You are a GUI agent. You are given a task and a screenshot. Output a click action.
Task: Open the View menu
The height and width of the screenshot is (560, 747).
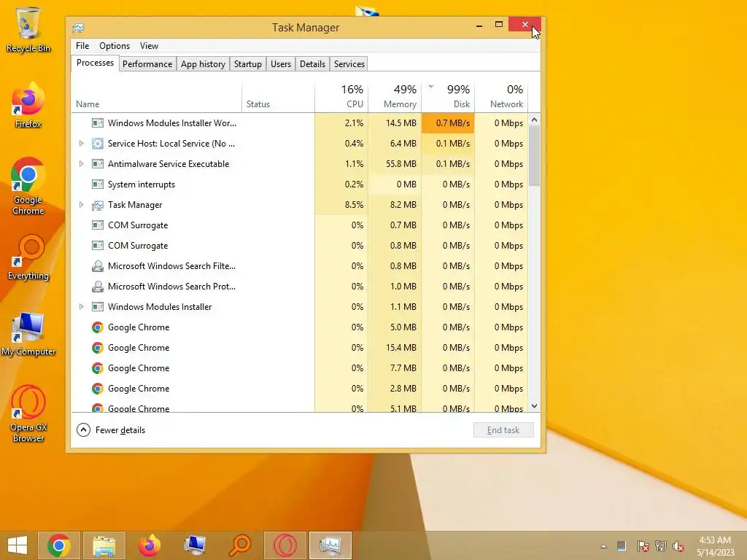(x=149, y=46)
